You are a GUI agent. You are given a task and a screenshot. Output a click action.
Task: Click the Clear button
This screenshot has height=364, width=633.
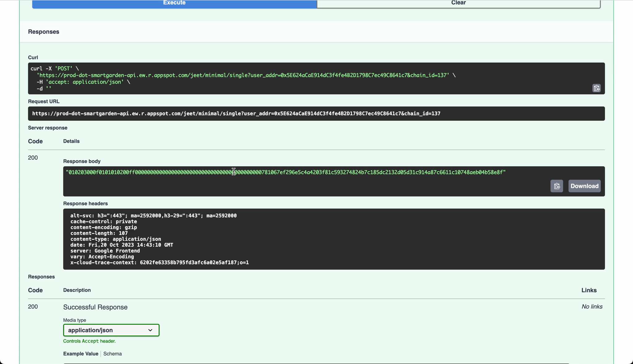[458, 4]
